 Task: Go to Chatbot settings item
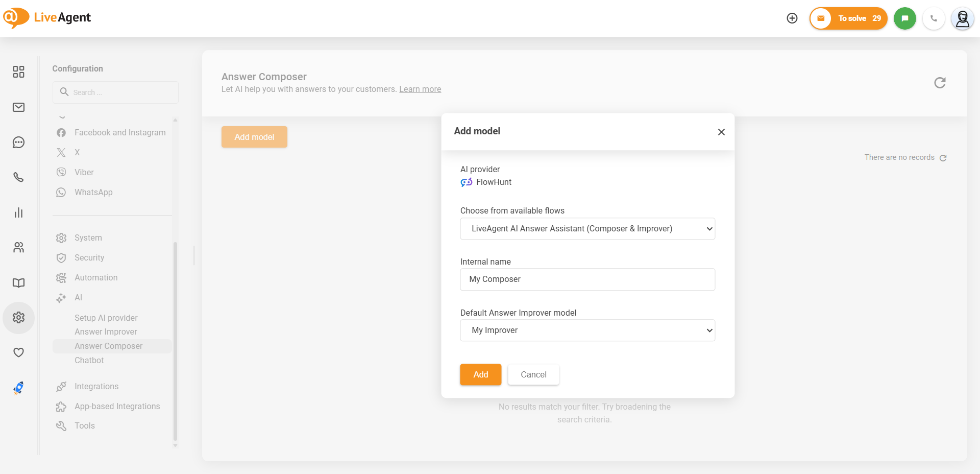(89, 361)
